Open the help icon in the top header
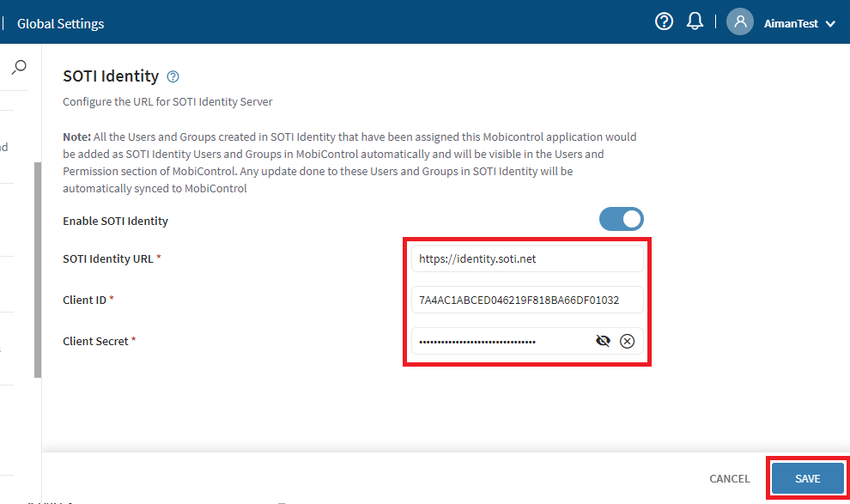This screenshot has width=850, height=504. coord(664,22)
